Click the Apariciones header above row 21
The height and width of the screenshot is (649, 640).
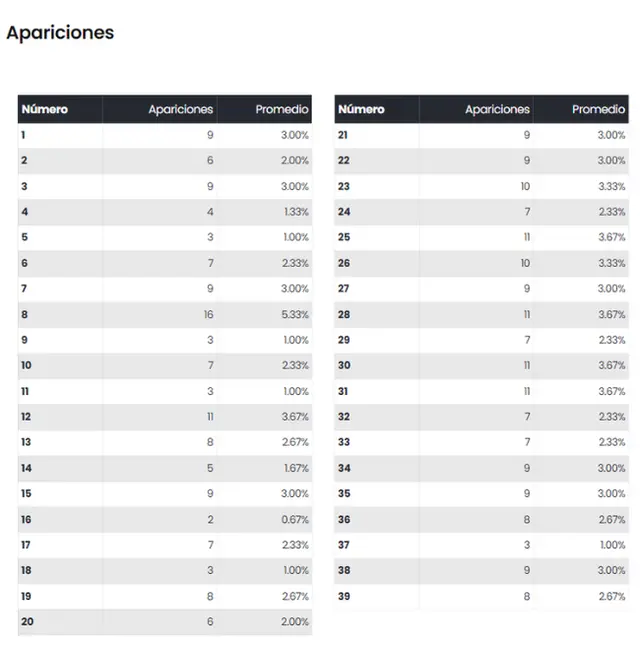(497, 109)
